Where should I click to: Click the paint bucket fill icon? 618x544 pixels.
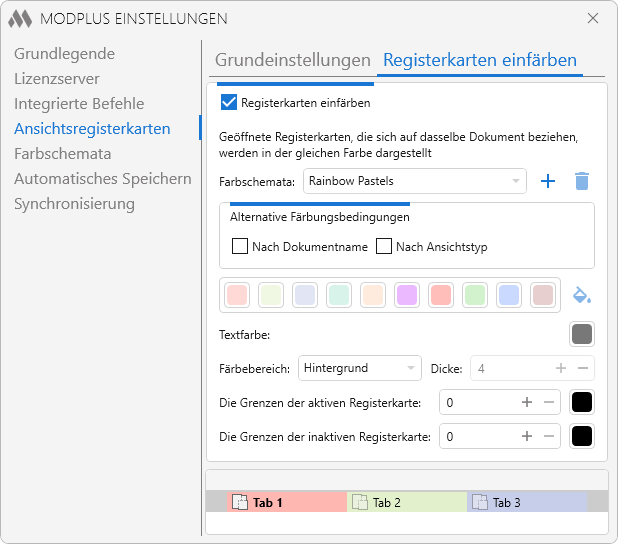(x=582, y=295)
